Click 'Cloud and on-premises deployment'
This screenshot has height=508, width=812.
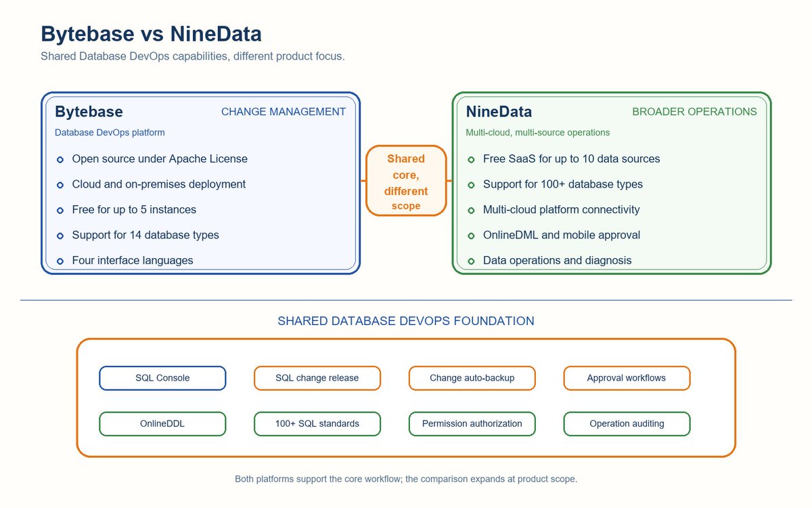point(159,184)
